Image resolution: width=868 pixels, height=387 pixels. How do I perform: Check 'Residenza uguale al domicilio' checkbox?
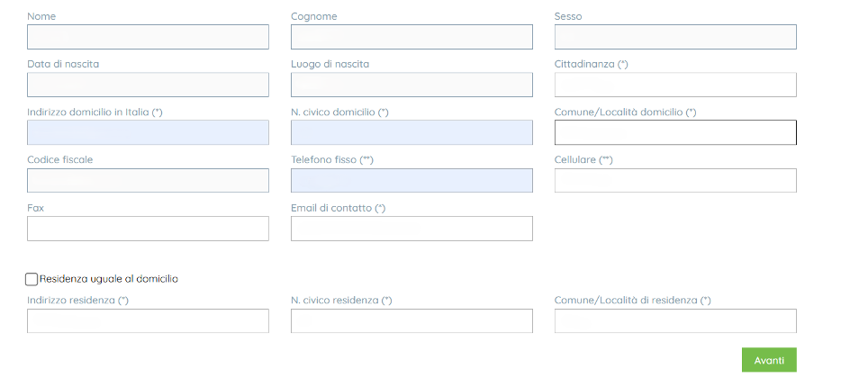[x=32, y=279]
